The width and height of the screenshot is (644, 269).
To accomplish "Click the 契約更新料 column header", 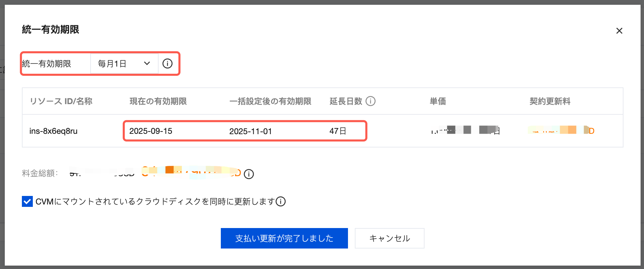I will point(550,101).
